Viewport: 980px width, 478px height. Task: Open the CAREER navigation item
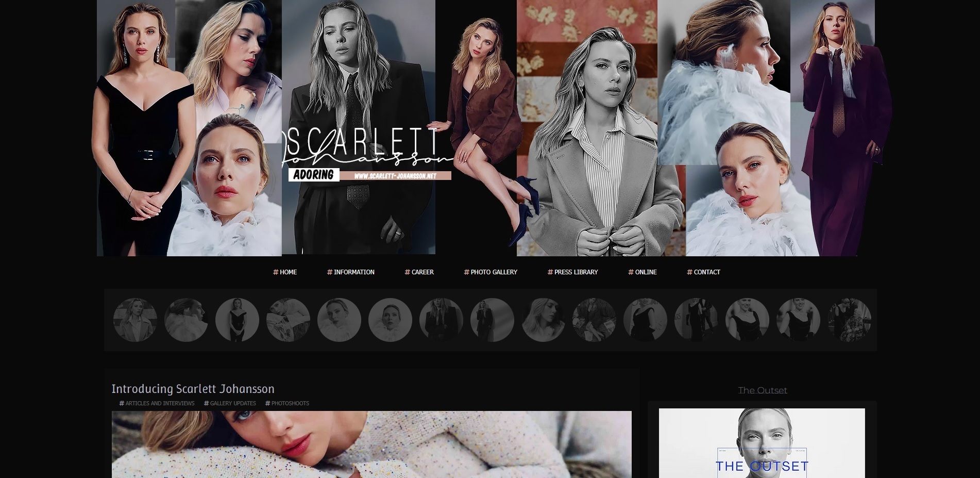pos(419,272)
